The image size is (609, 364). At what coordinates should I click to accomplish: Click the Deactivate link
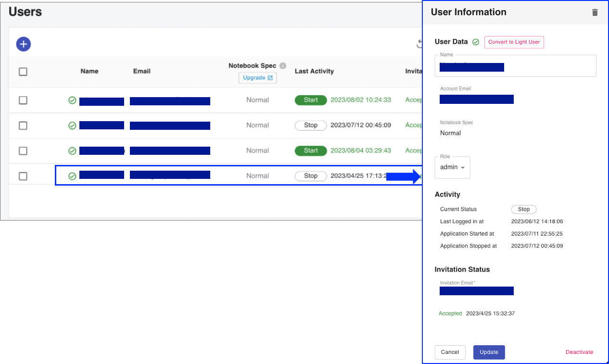pyautogui.click(x=579, y=352)
